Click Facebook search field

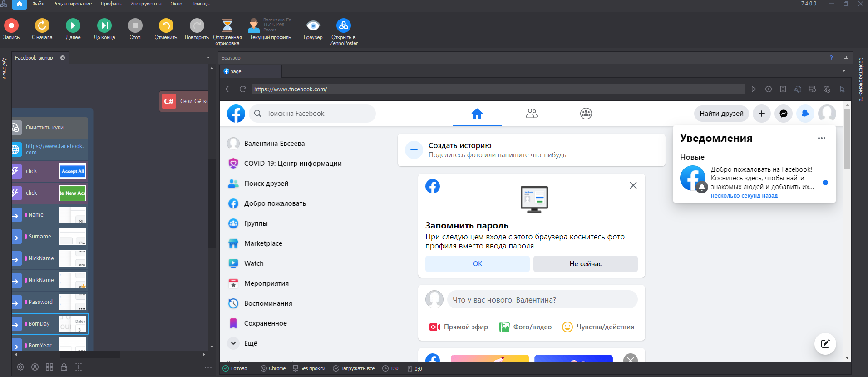click(x=312, y=114)
